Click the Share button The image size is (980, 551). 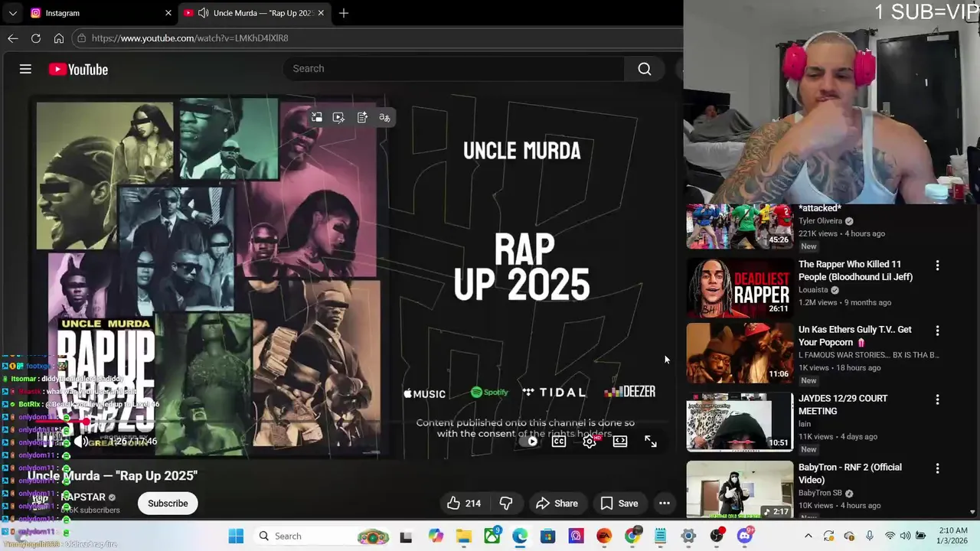click(x=557, y=504)
